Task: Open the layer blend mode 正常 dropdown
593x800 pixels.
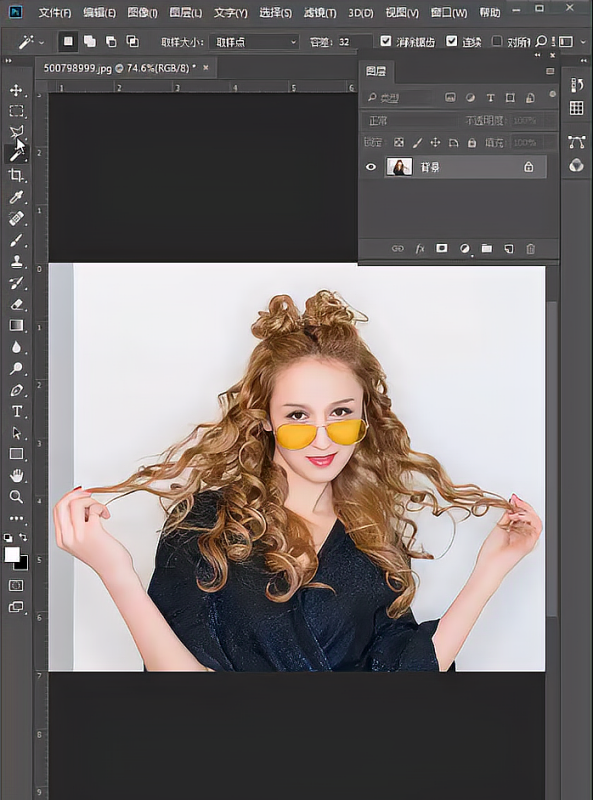Action: 410,120
